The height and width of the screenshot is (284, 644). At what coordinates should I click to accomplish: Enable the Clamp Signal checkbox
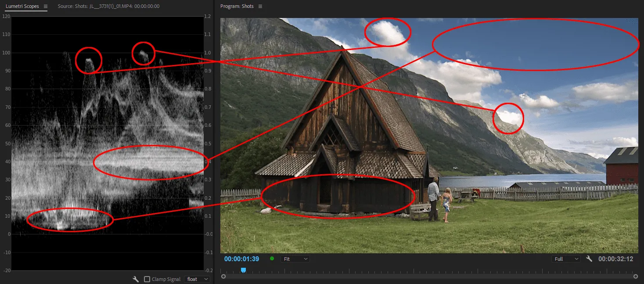pos(147,279)
